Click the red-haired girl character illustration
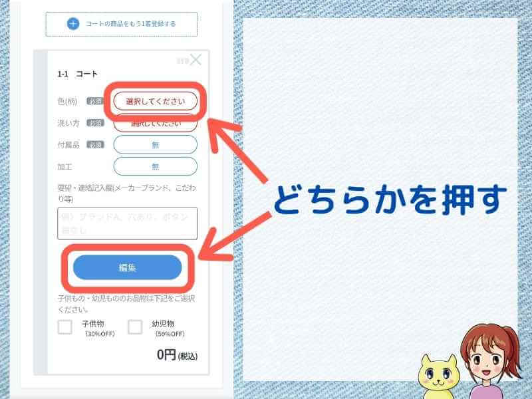532x399 pixels. pyautogui.click(x=489, y=361)
